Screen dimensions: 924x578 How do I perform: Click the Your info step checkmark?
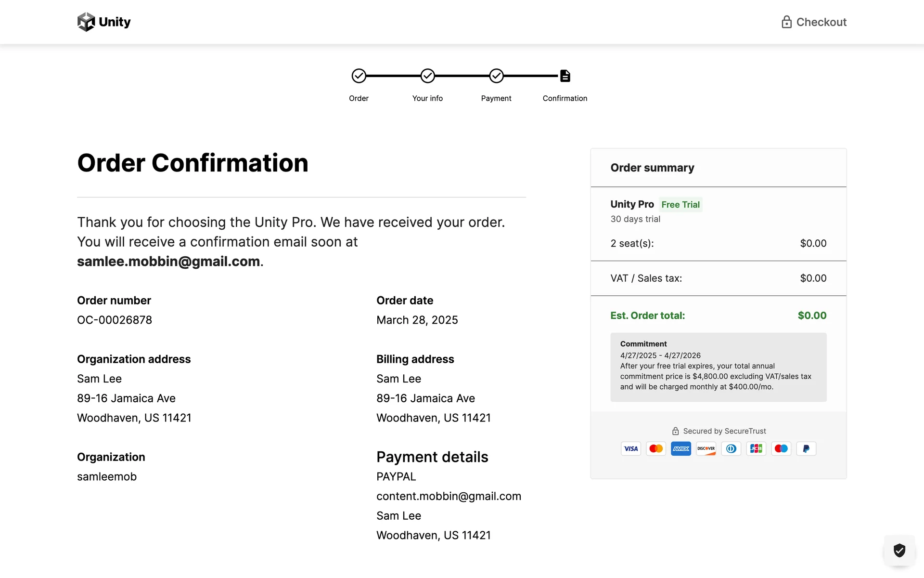pyautogui.click(x=427, y=76)
